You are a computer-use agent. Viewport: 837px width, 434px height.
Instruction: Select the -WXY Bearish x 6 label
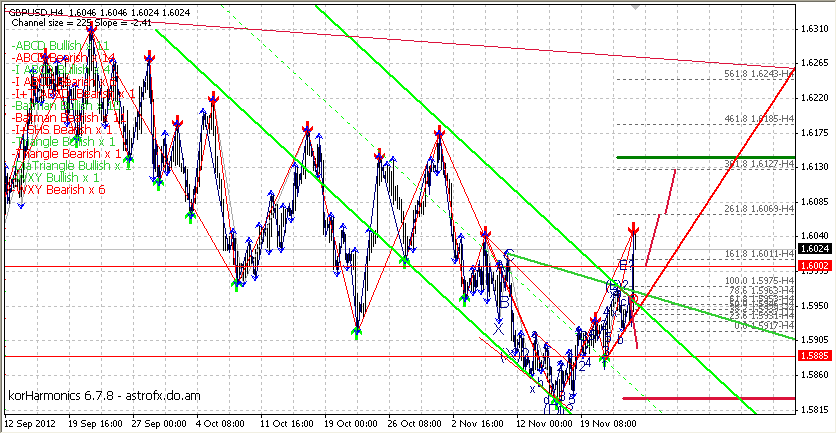[x=58, y=190]
